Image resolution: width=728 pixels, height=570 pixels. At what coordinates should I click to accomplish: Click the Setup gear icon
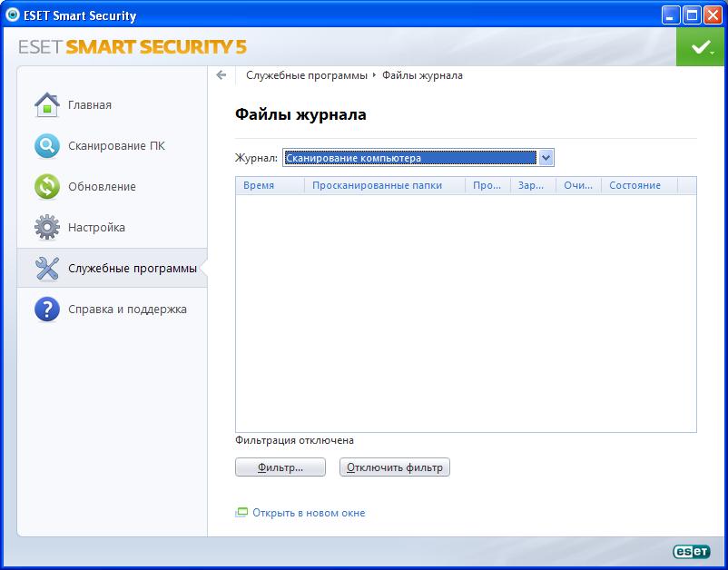pos(47,228)
